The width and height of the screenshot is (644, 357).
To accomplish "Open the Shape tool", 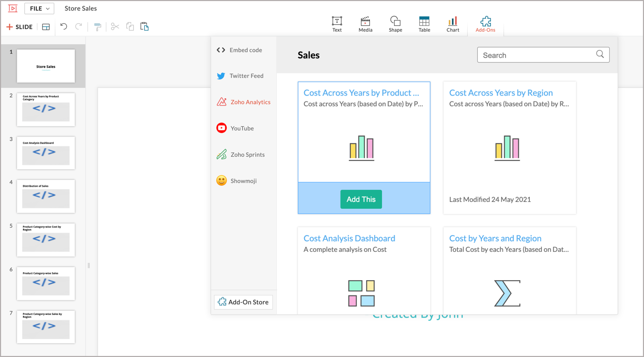I will [396, 24].
